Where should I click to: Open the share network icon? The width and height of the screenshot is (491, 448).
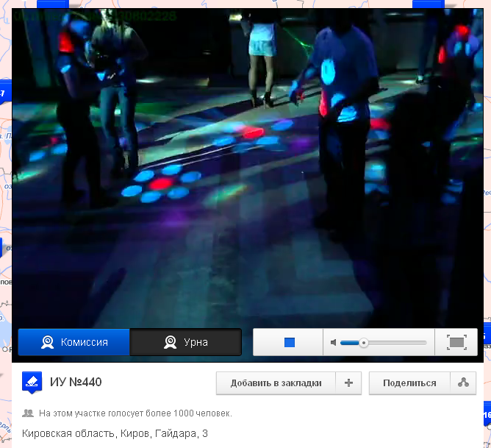[x=463, y=383]
